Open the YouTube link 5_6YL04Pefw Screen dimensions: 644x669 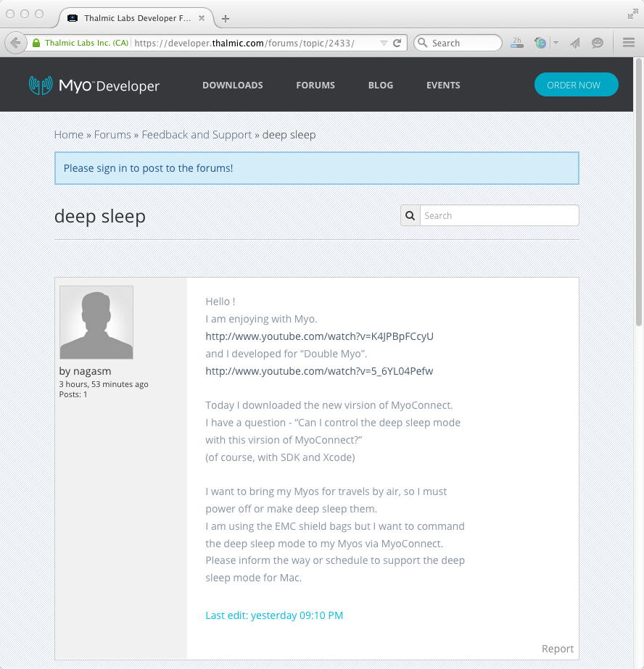tap(319, 371)
